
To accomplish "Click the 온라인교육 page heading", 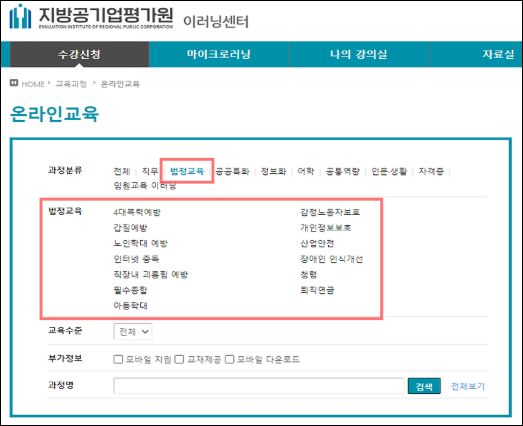I will tap(54, 114).
